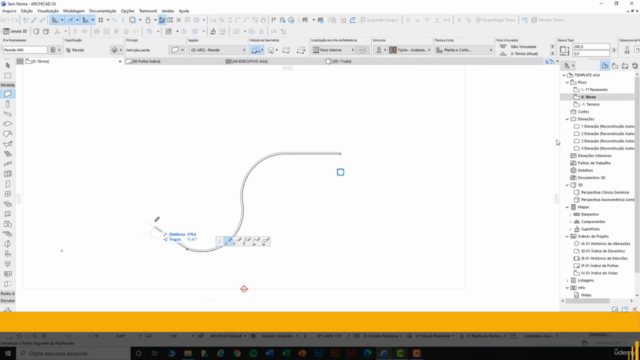Activate the Wall tool in toolbox
640x360 pixels.
(x=7, y=94)
